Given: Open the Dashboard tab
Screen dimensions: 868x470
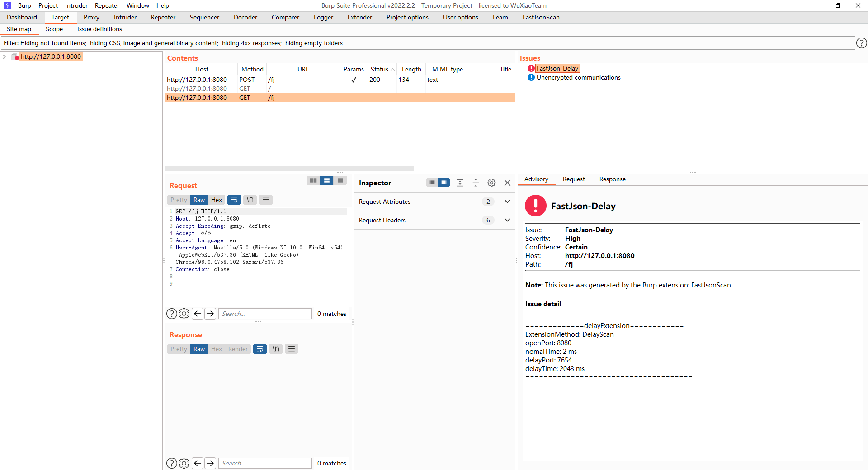Looking at the screenshot, I should coord(22,17).
